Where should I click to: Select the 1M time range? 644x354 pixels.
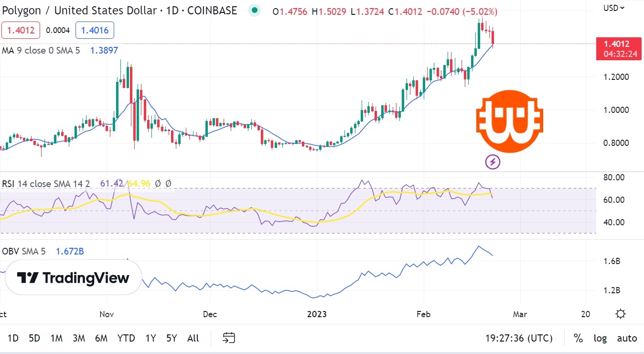tap(56, 338)
